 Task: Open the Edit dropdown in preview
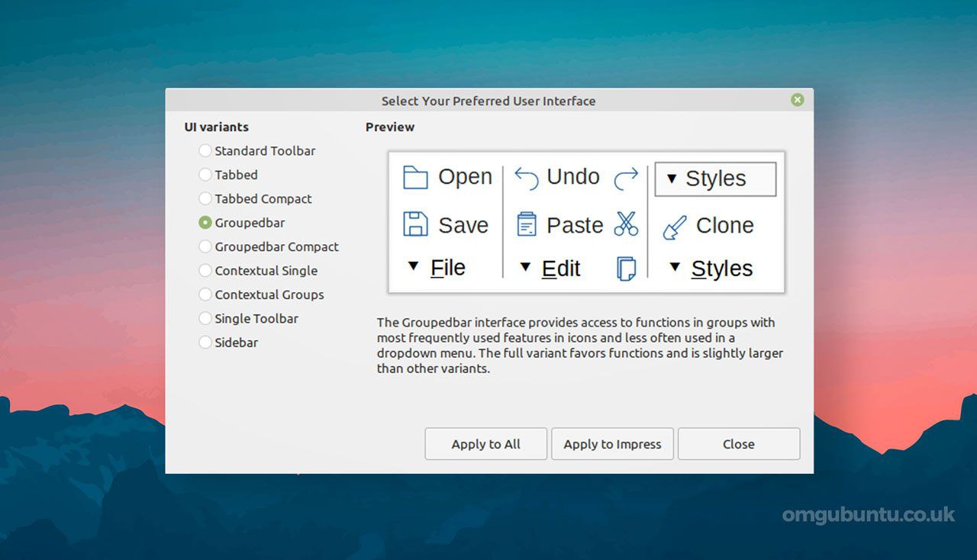550,269
